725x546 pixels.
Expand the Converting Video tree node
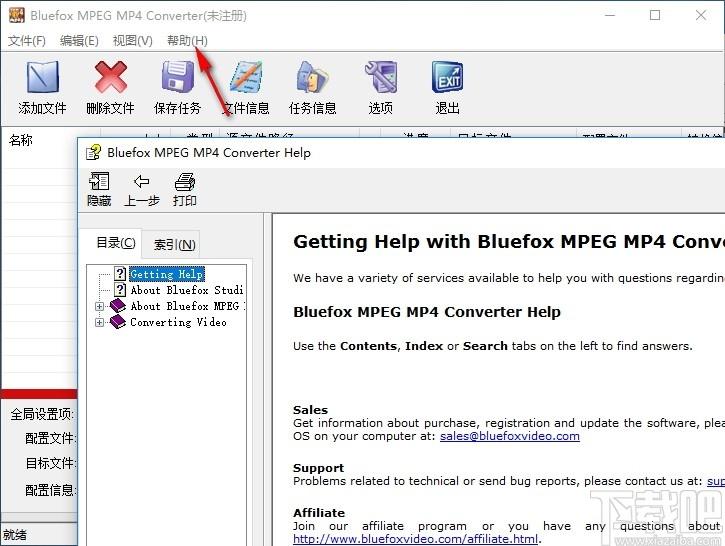(99, 322)
